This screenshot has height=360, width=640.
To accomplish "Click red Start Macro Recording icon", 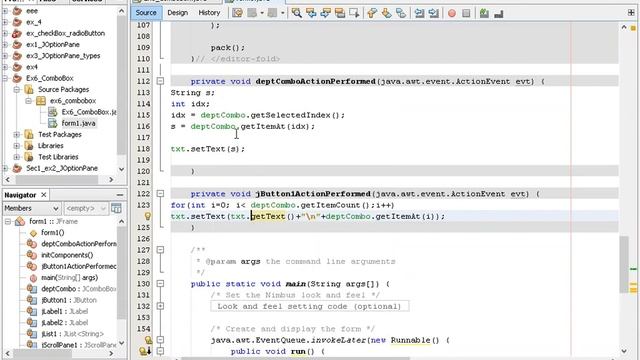I will (452, 13).
